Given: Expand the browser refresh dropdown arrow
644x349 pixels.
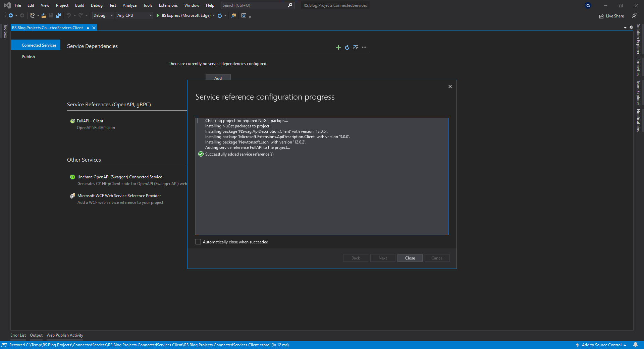Looking at the screenshot, I should [x=225, y=15].
